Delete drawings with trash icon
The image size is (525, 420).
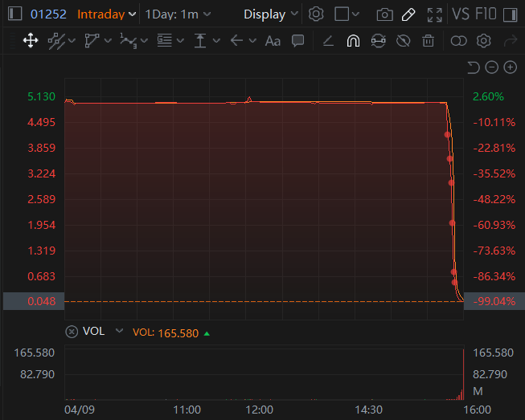[x=429, y=40]
